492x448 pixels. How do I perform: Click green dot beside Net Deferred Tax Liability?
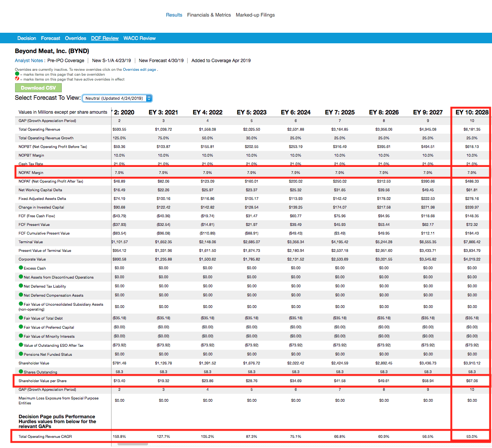tap(21, 286)
